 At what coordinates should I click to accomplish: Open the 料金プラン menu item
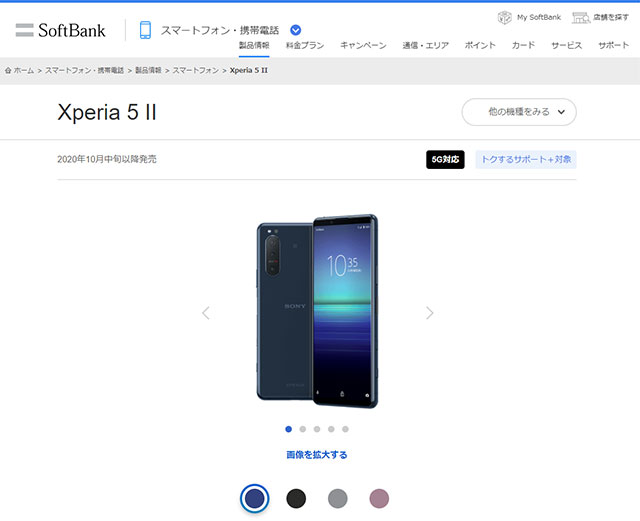tap(305, 45)
